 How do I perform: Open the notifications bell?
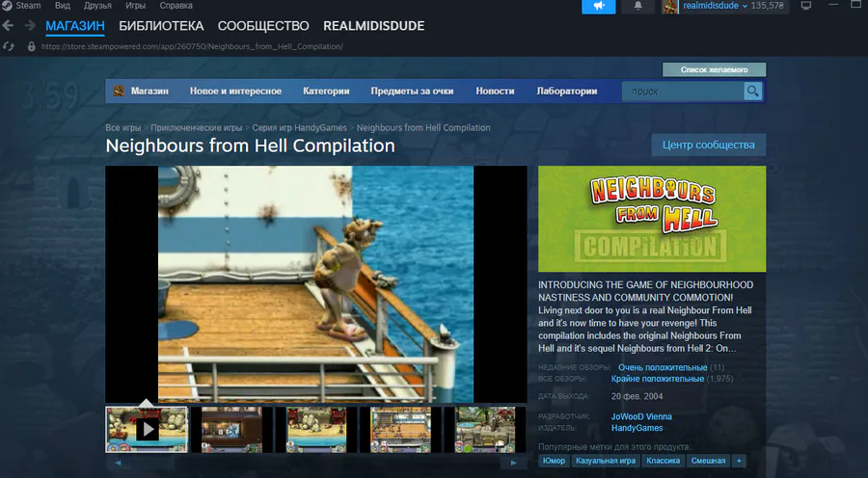pyautogui.click(x=637, y=6)
